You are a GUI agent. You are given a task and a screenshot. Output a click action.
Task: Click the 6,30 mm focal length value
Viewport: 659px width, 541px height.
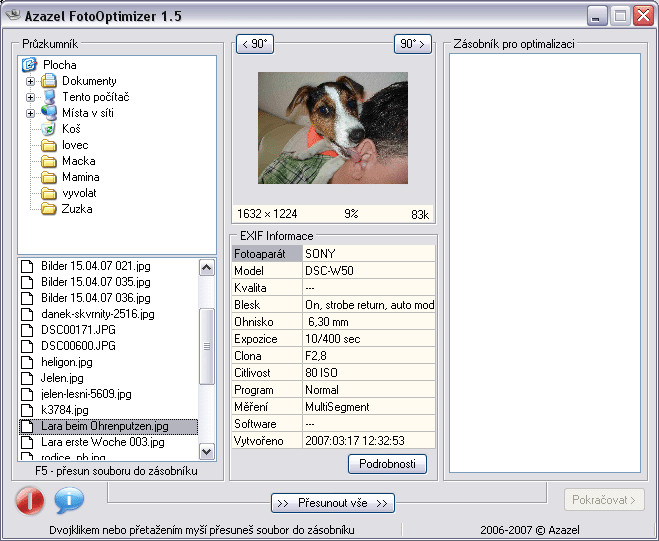(369, 322)
